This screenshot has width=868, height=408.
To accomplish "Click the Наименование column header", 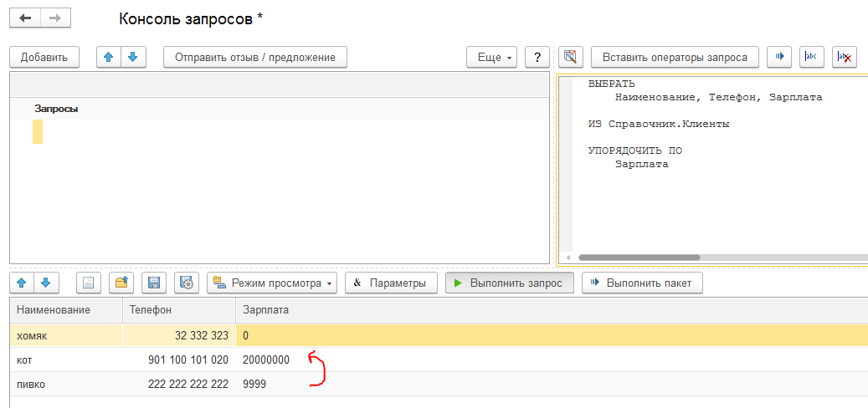I will click(x=66, y=311).
